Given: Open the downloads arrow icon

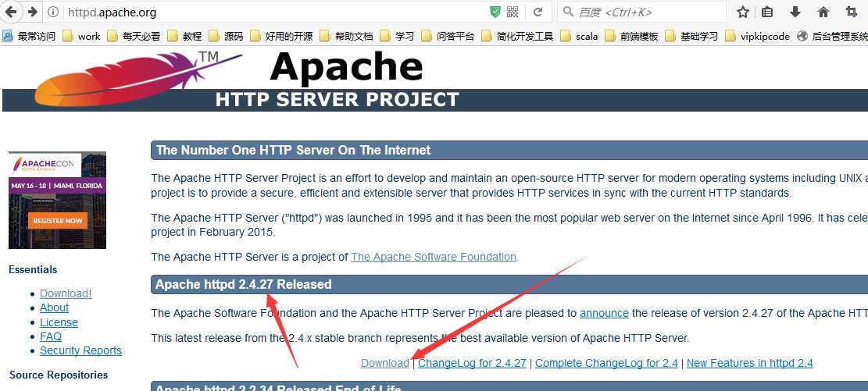Looking at the screenshot, I should (795, 12).
